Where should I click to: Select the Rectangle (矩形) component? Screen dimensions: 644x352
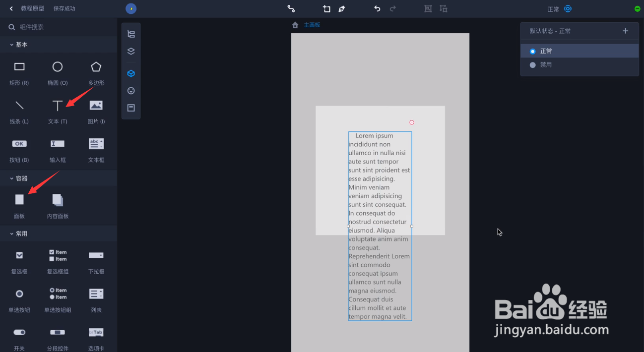[x=19, y=72]
